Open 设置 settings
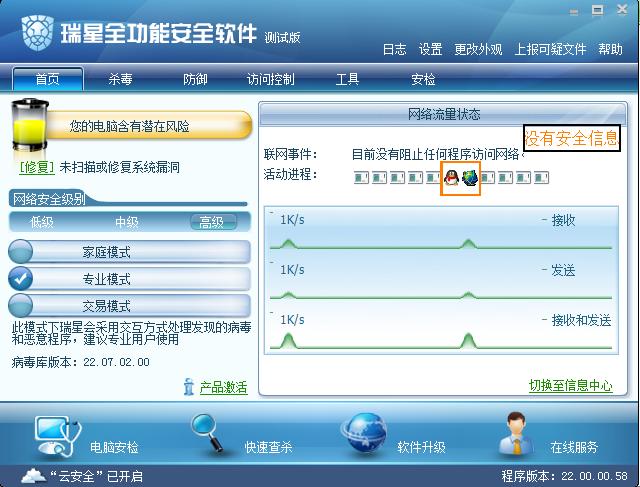Viewport: 640px width, 487px height. [x=431, y=49]
